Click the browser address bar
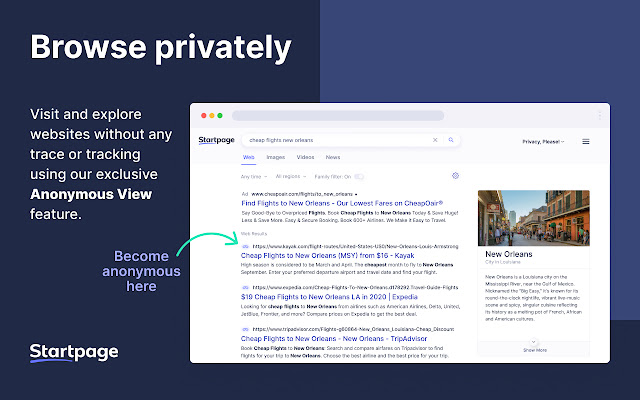The height and width of the screenshot is (400, 640). click(x=338, y=116)
